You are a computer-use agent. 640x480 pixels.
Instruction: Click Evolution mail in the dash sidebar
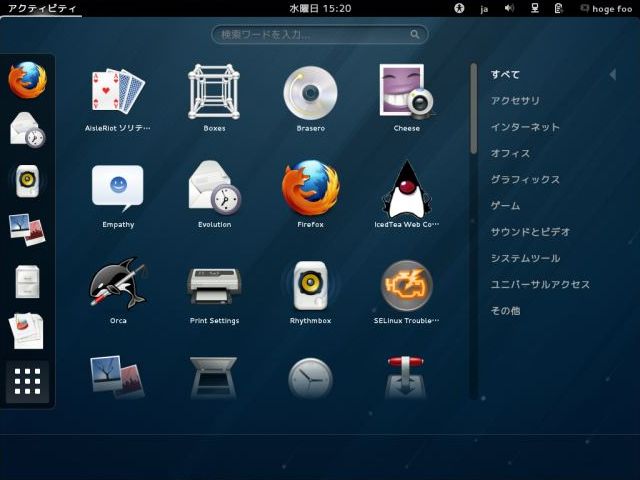[x=27, y=129]
